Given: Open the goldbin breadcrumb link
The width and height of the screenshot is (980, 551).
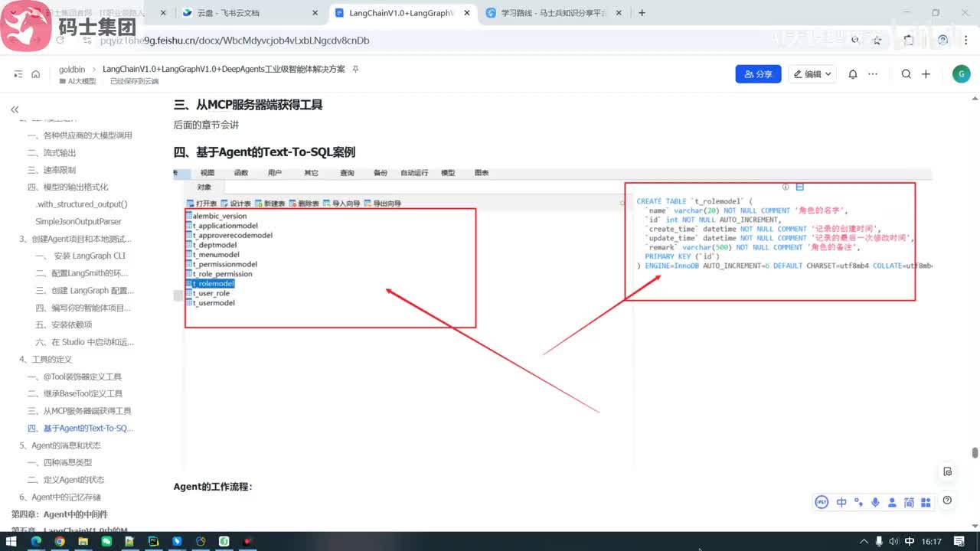Looking at the screenshot, I should (72, 69).
